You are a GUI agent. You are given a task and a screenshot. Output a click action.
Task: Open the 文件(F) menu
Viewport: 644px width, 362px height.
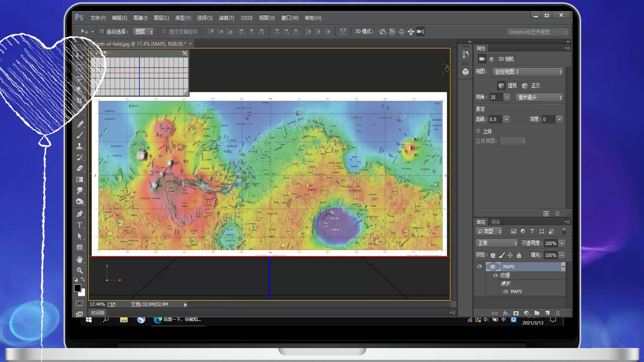click(98, 18)
